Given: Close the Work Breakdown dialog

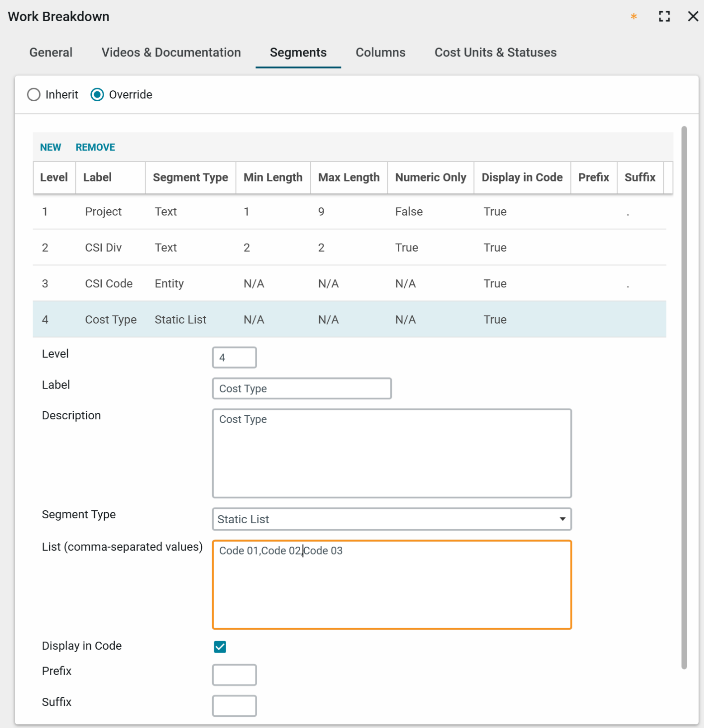Looking at the screenshot, I should (x=693, y=17).
